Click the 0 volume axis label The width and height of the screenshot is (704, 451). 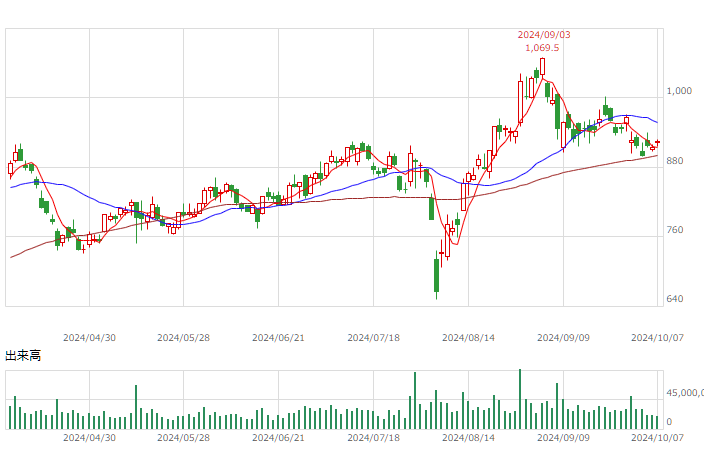click(x=669, y=422)
